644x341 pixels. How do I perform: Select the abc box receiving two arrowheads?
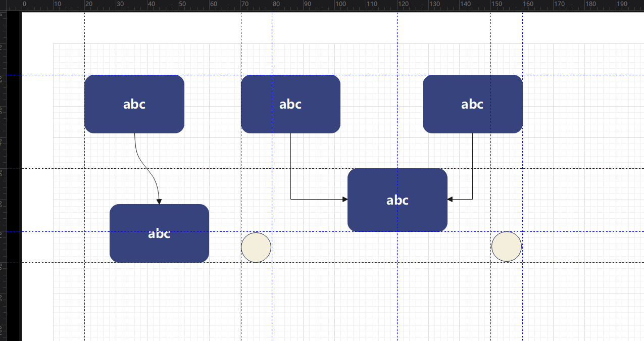coord(398,200)
